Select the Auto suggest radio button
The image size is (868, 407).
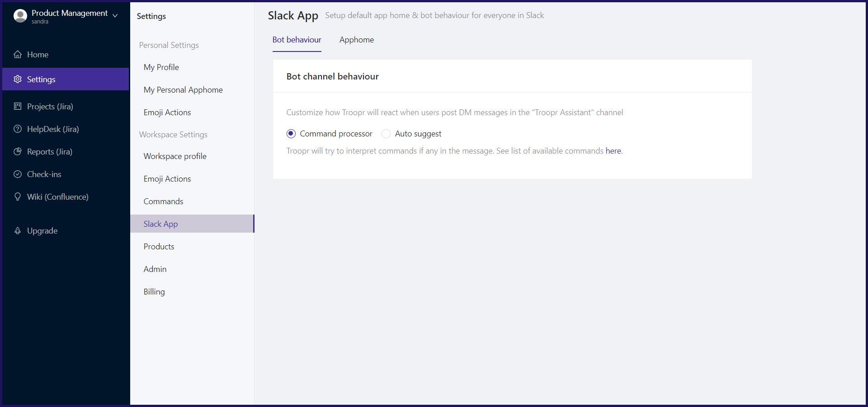[x=386, y=134]
